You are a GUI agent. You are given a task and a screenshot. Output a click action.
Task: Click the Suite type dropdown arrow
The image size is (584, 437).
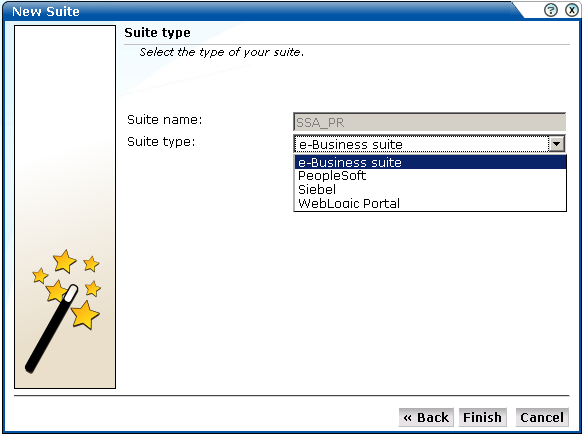tap(556, 144)
